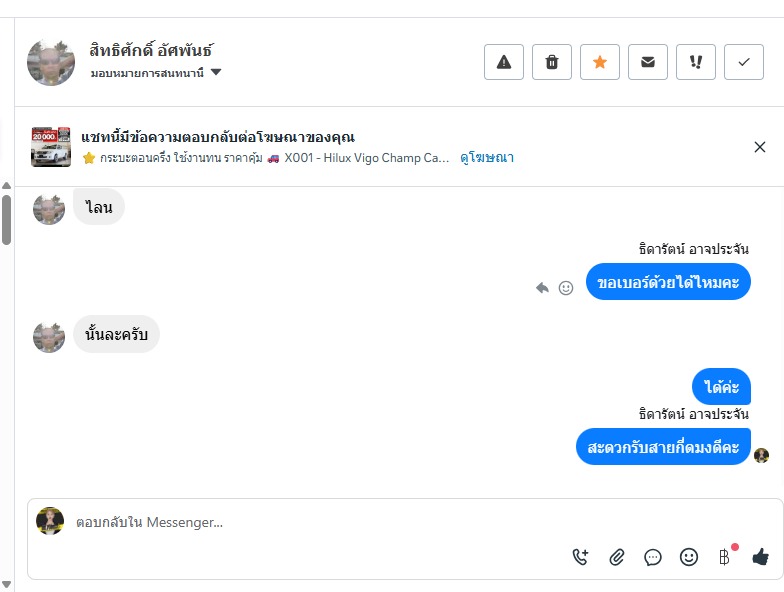Image resolution: width=784 pixels, height=592 pixels.
Task: Send a thumbs-up like
Action: (761, 557)
